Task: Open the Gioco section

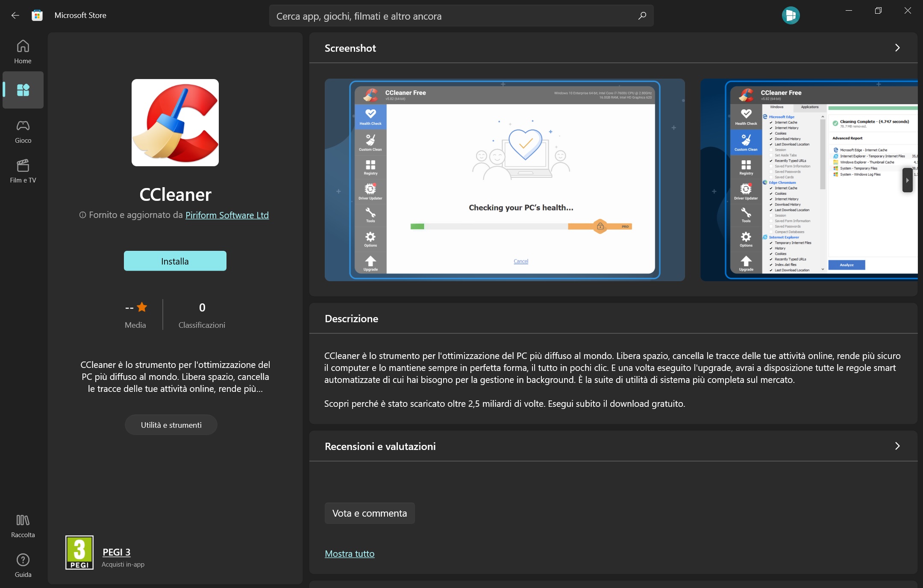Action: pyautogui.click(x=23, y=132)
